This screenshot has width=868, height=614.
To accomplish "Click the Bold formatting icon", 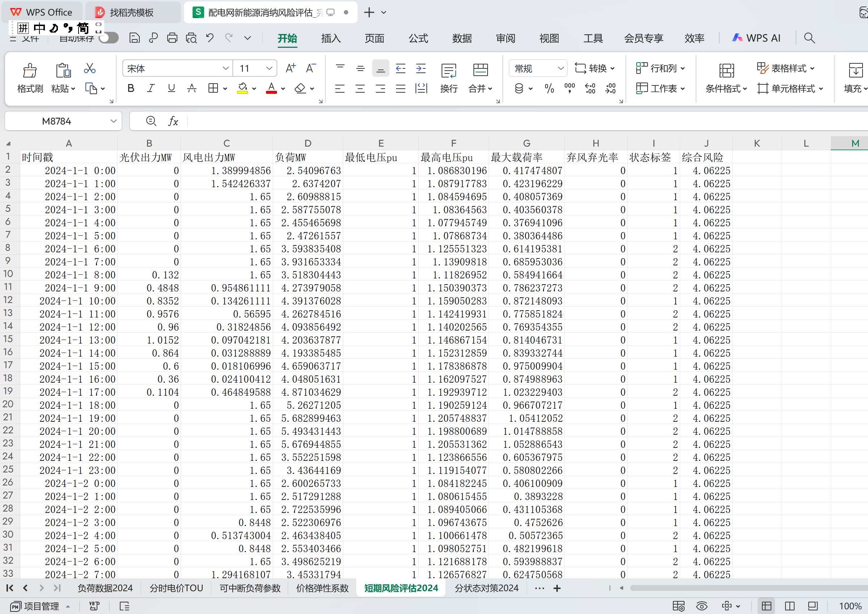I will pyautogui.click(x=131, y=88).
